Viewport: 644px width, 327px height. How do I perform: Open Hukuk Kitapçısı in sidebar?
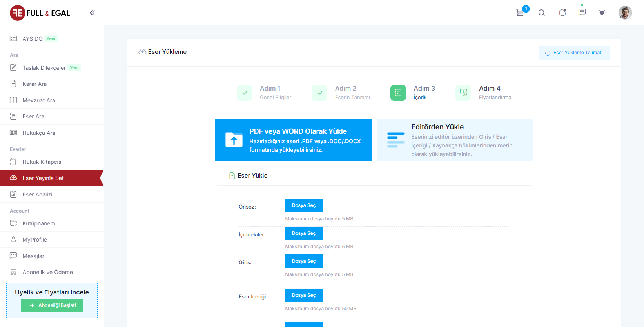coord(42,162)
